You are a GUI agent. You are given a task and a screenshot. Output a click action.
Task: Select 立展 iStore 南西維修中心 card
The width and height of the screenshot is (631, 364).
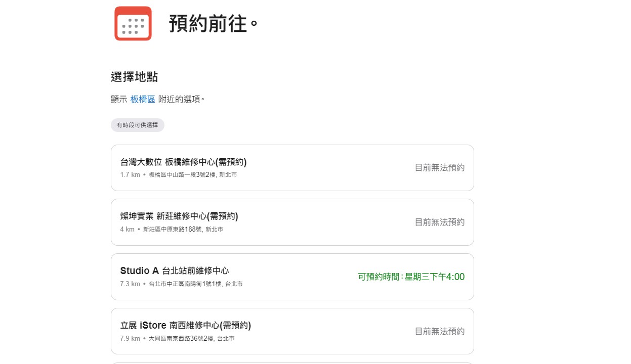coord(292,331)
